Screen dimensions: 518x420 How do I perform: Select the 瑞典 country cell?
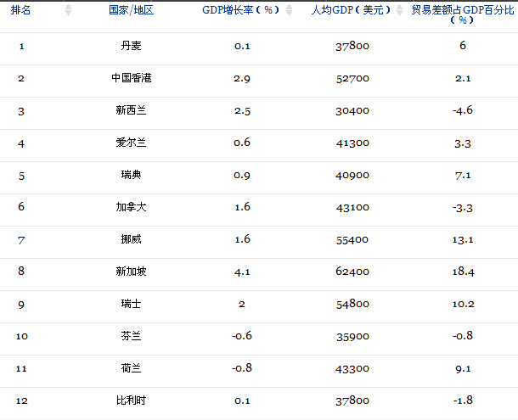click(x=131, y=175)
